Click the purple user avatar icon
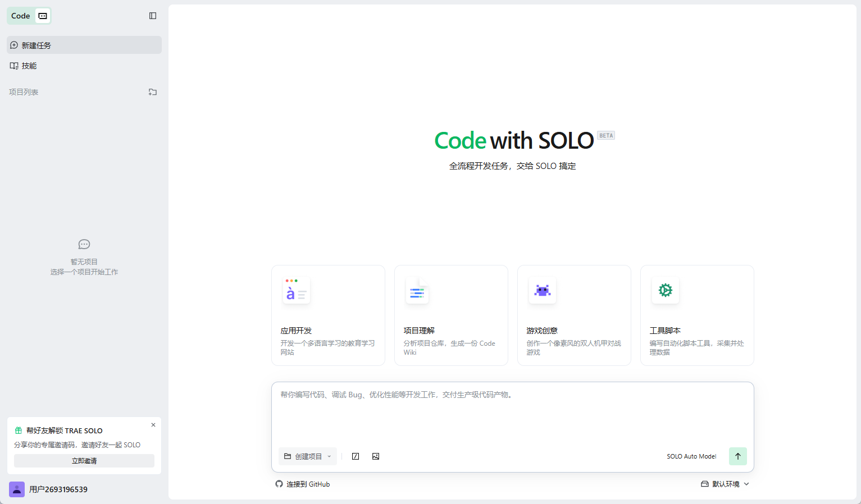 pos(17,489)
